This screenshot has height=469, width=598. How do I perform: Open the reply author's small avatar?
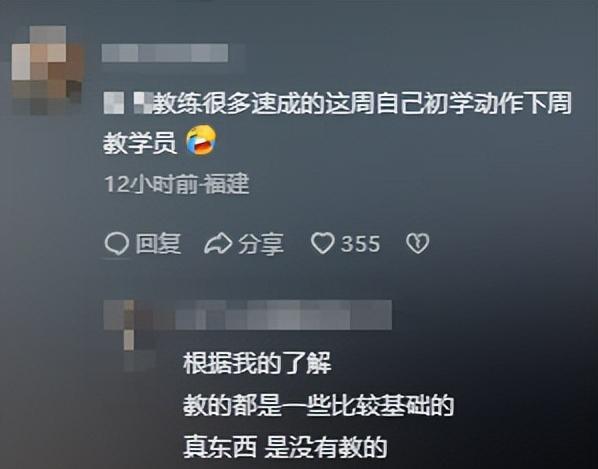point(129,336)
